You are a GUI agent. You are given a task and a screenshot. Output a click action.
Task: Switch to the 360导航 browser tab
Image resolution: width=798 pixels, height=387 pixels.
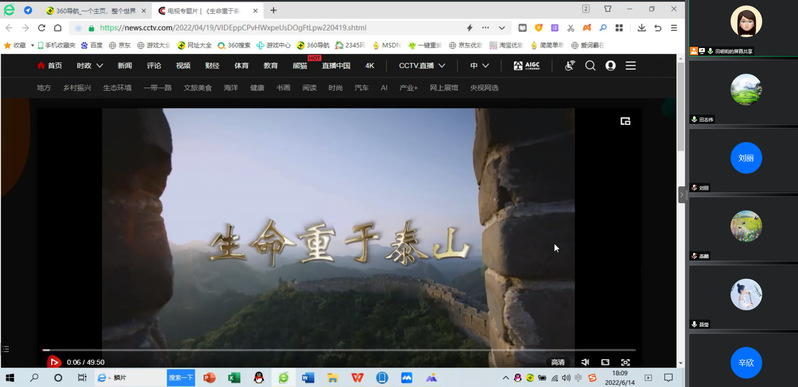(95, 10)
